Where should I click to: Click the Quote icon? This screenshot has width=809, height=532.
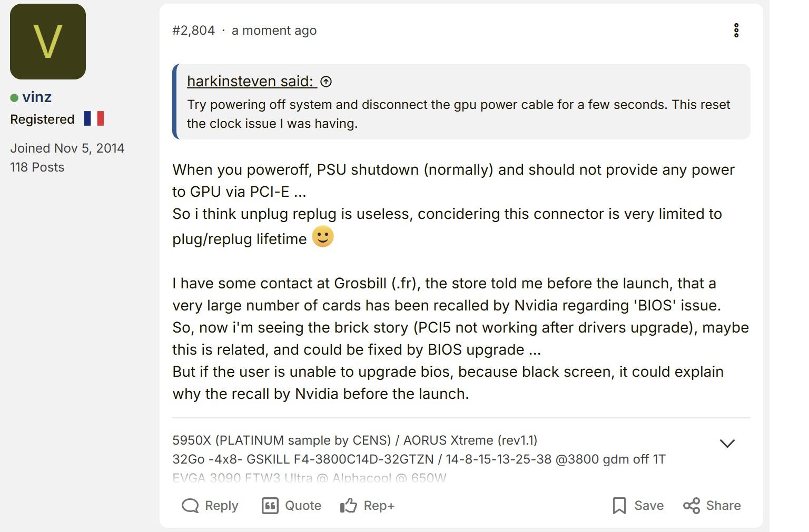pos(270,506)
